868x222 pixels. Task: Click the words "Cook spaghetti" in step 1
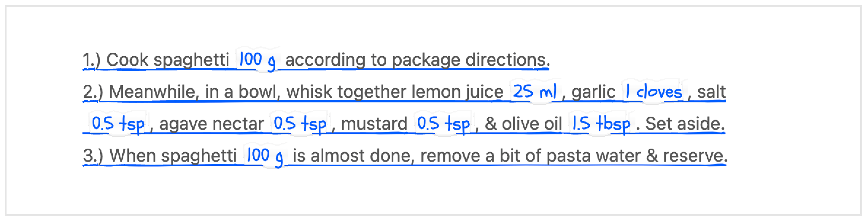168,60
